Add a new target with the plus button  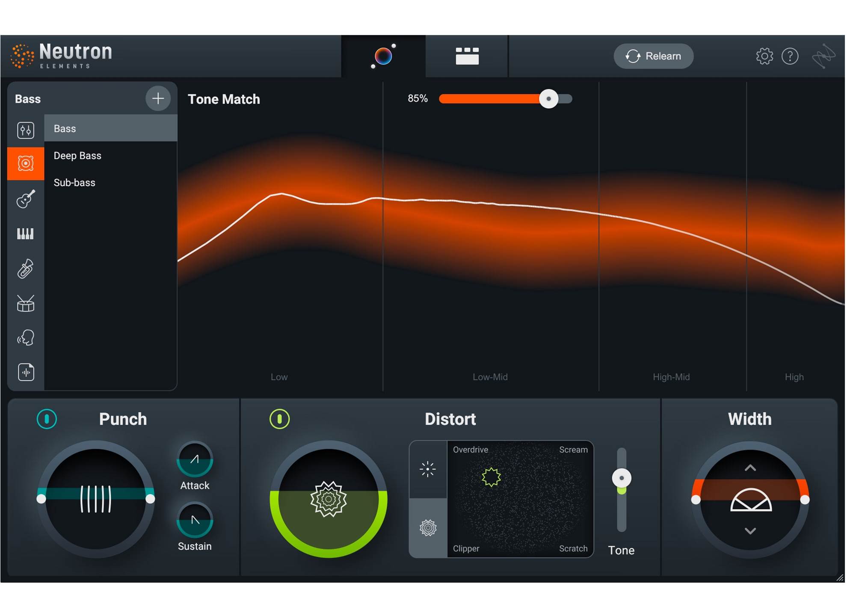pyautogui.click(x=158, y=98)
